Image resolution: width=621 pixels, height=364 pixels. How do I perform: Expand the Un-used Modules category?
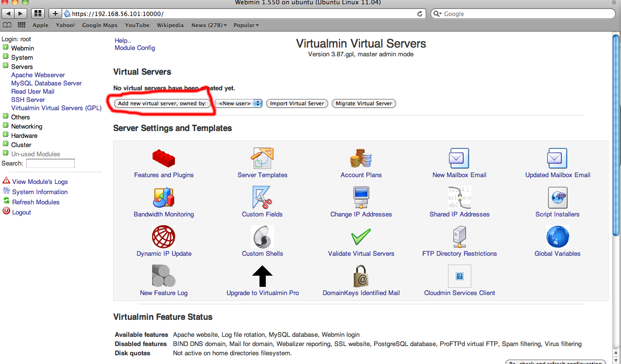click(6, 153)
